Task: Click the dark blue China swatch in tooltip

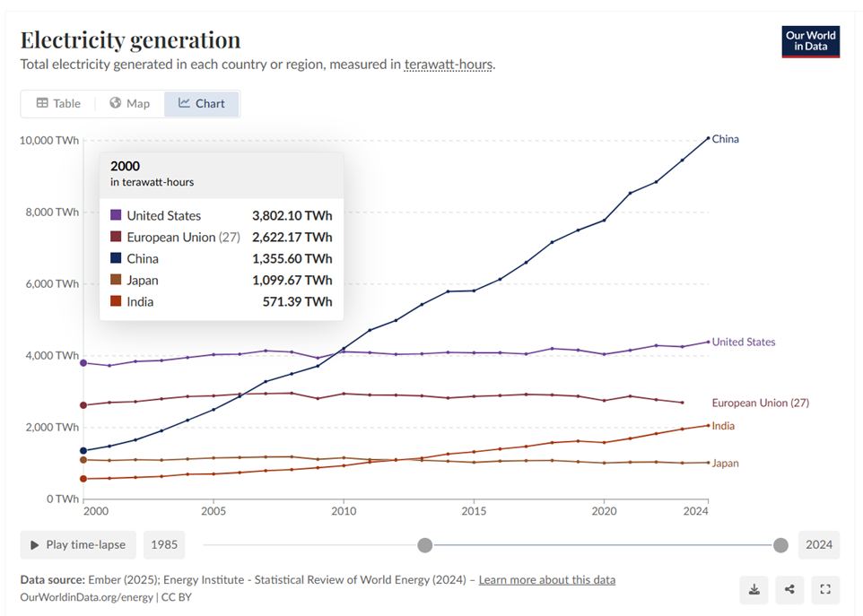Action: [x=116, y=258]
